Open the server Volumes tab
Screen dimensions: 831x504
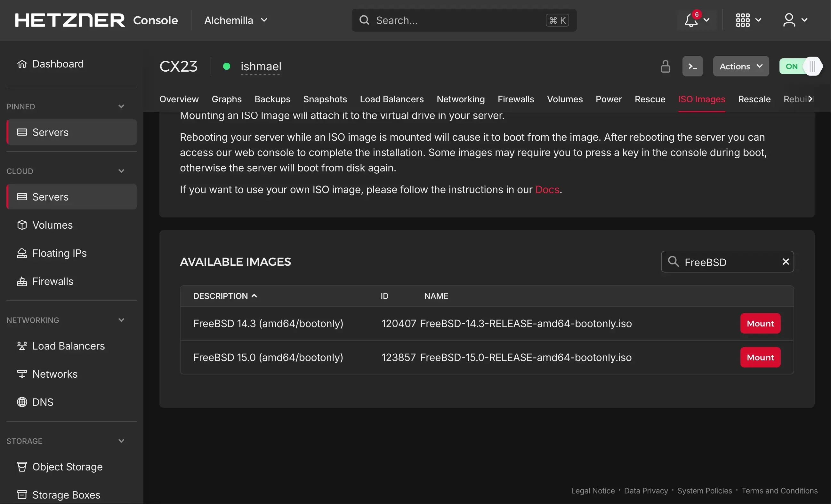(x=565, y=99)
